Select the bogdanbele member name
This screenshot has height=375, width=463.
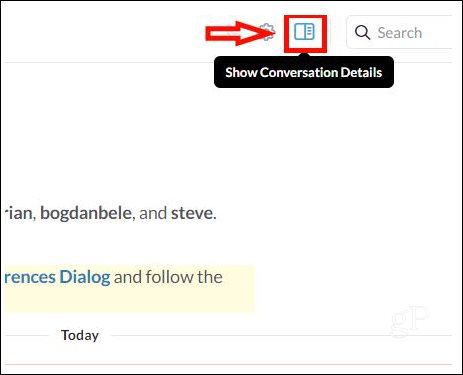point(86,213)
